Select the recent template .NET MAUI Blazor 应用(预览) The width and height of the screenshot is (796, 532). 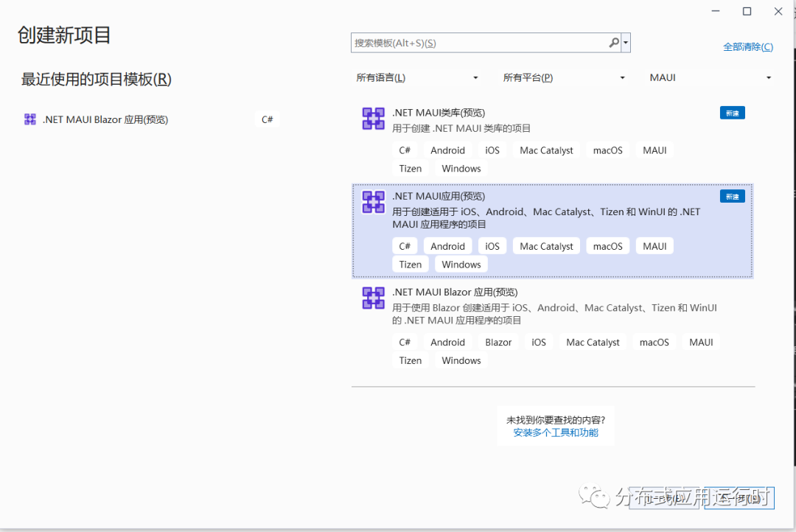pos(151,119)
